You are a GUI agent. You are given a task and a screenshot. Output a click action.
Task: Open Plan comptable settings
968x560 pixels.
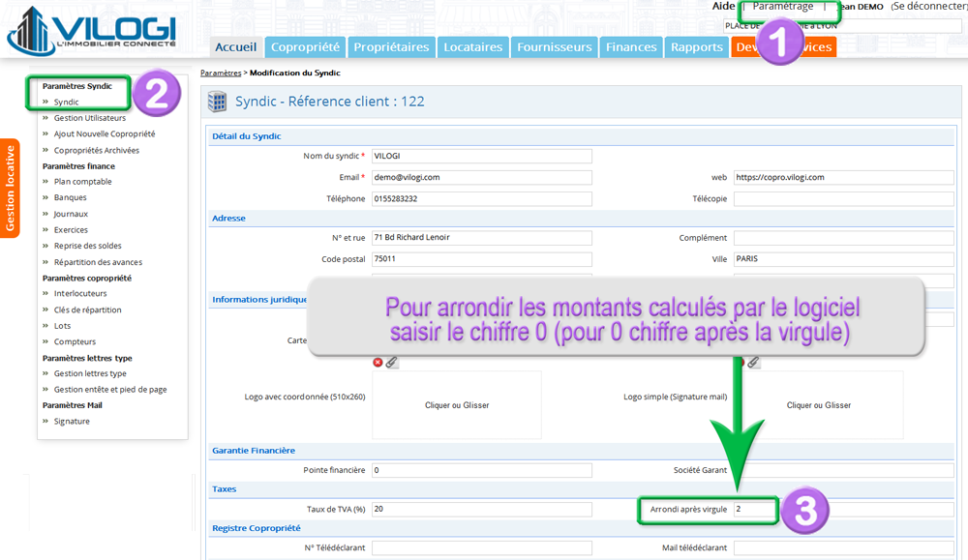click(82, 182)
